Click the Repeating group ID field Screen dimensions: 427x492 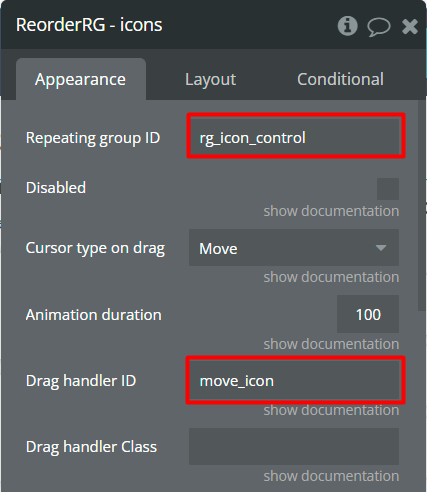click(296, 136)
